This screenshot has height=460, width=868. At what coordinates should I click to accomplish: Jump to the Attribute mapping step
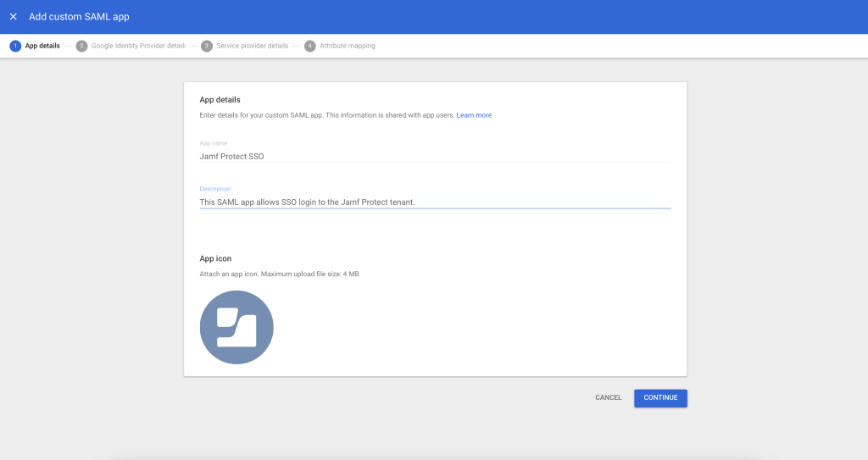point(347,46)
